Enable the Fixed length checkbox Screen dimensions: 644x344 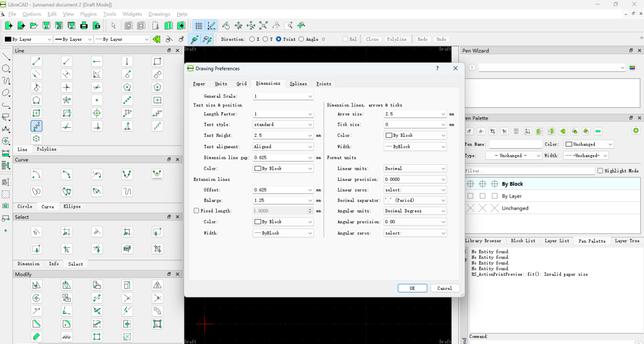(x=196, y=210)
